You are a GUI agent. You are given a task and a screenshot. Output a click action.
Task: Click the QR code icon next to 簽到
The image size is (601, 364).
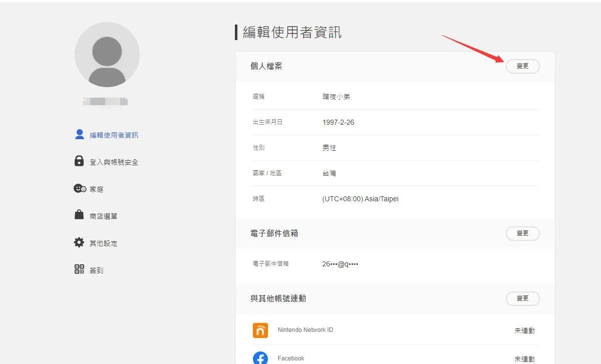click(79, 269)
